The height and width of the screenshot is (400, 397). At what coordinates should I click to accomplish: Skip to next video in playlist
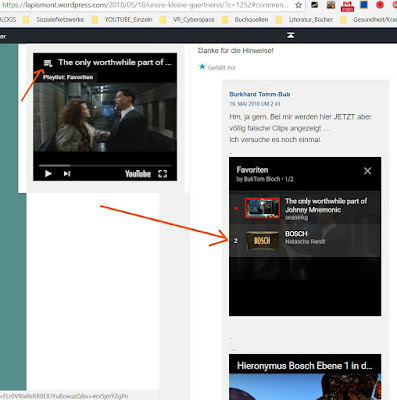pos(67,174)
